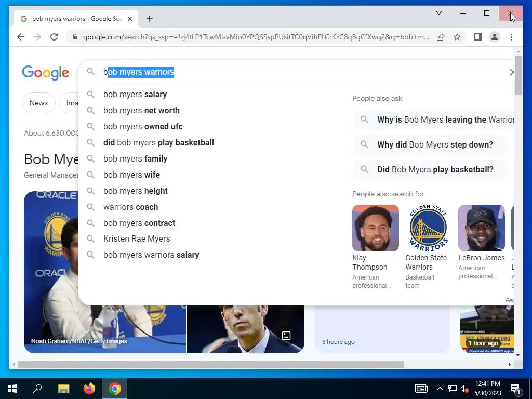Image resolution: width=532 pixels, height=399 pixels.
Task: Open the Chrome three-dot menu
Action: click(x=511, y=37)
